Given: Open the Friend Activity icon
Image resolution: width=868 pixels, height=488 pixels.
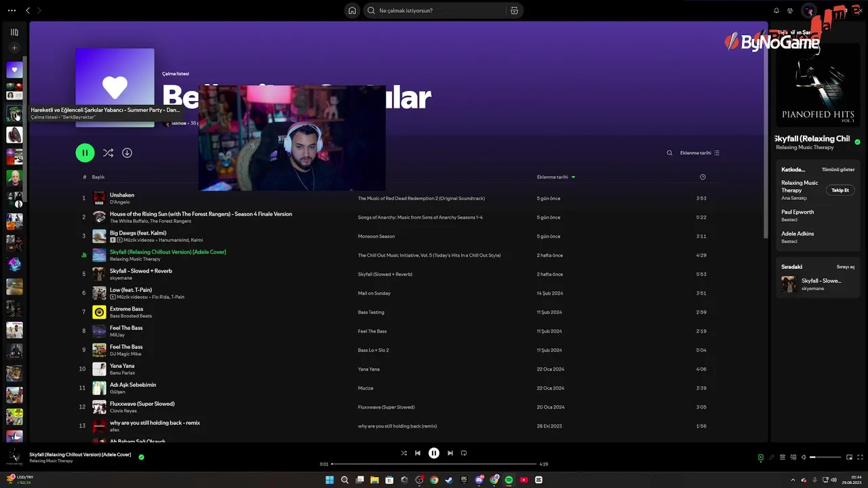Looking at the screenshot, I should [x=790, y=10].
